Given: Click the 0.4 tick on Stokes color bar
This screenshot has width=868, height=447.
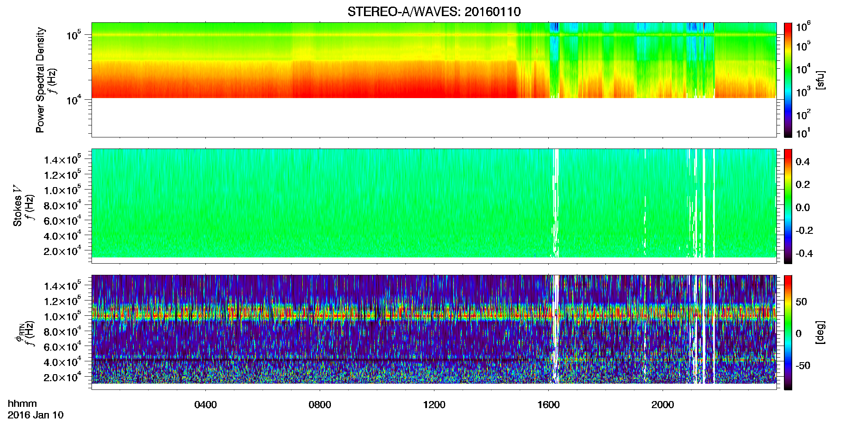Looking at the screenshot, I should coord(803,162).
